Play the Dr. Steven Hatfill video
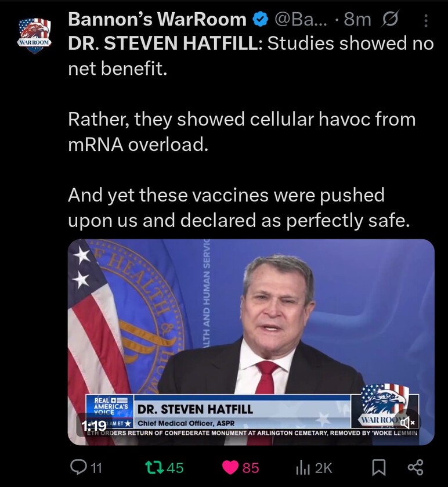448x487 pixels. coord(251,342)
